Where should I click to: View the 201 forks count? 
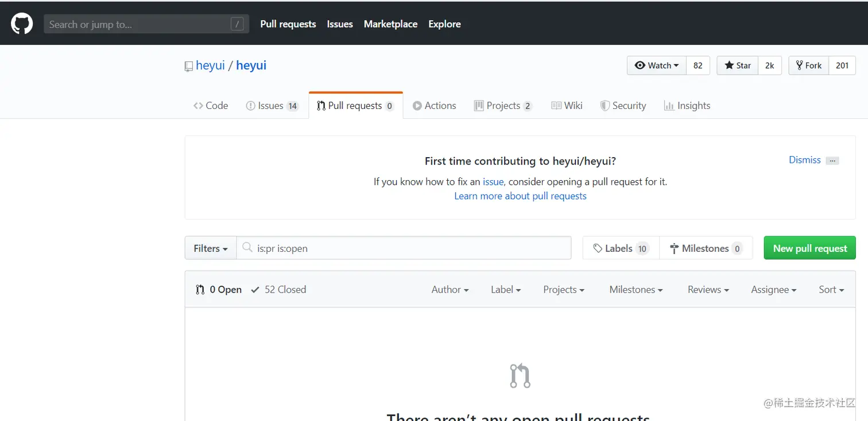point(842,65)
